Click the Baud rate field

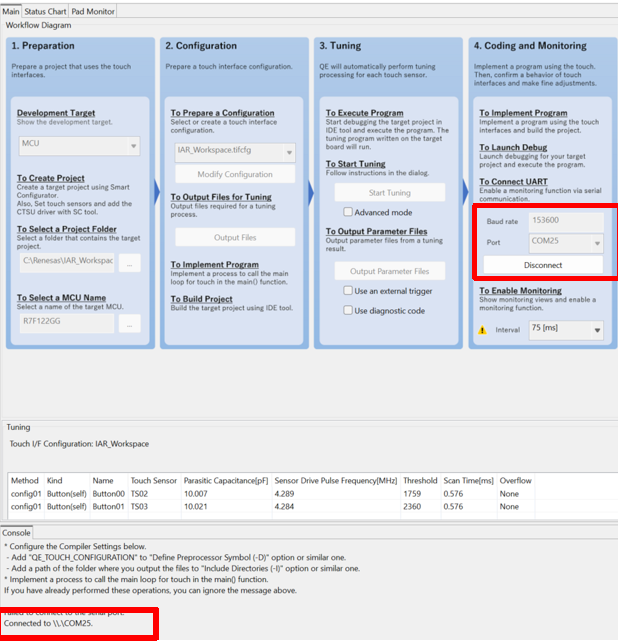point(566,220)
